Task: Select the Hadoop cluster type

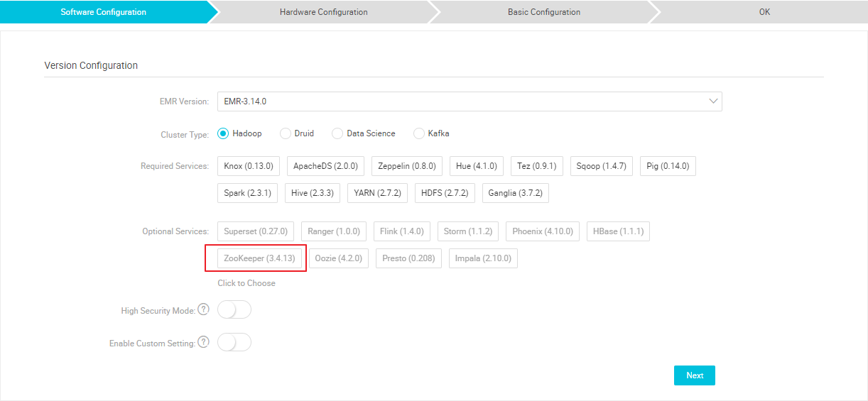Action: click(223, 133)
